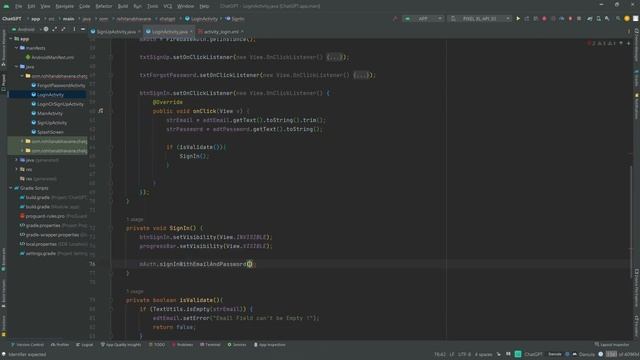Viewport: 640px width, 360px height.
Task: Click the LoginActivity breadcrumb in navigation bar
Action: point(202,19)
